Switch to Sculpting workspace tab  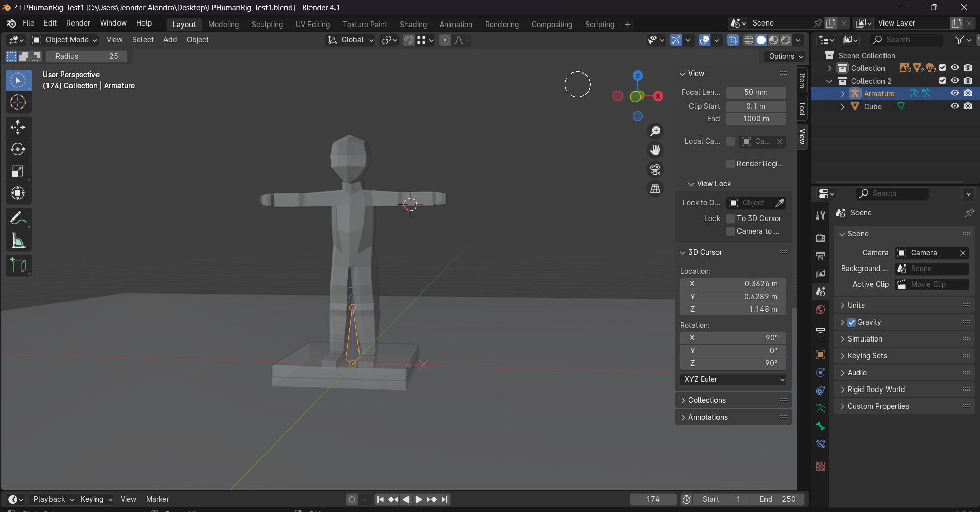click(267, 25)
